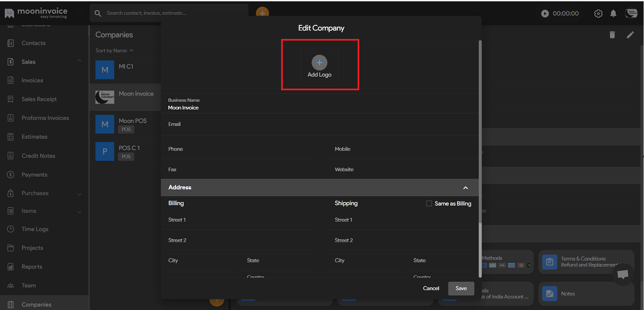The image size is (644, 310).
Task: Click the Shipping Street 2 field
Action: click(x=403, y=241)
